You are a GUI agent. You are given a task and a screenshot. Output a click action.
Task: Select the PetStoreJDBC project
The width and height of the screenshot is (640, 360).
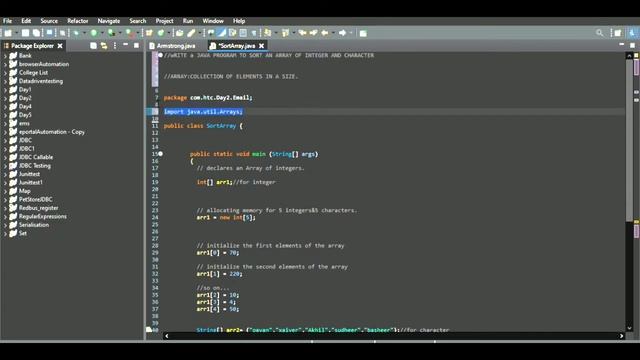pos(36,200)
